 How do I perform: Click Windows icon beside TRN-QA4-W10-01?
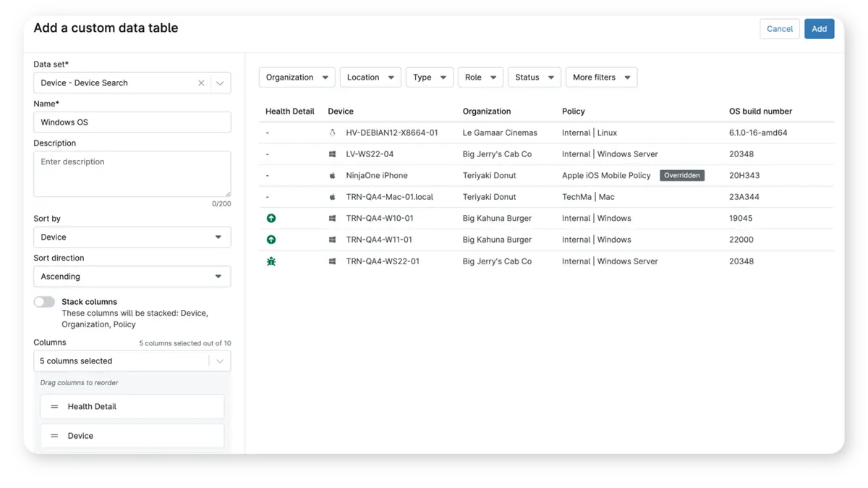coord(333,218)
